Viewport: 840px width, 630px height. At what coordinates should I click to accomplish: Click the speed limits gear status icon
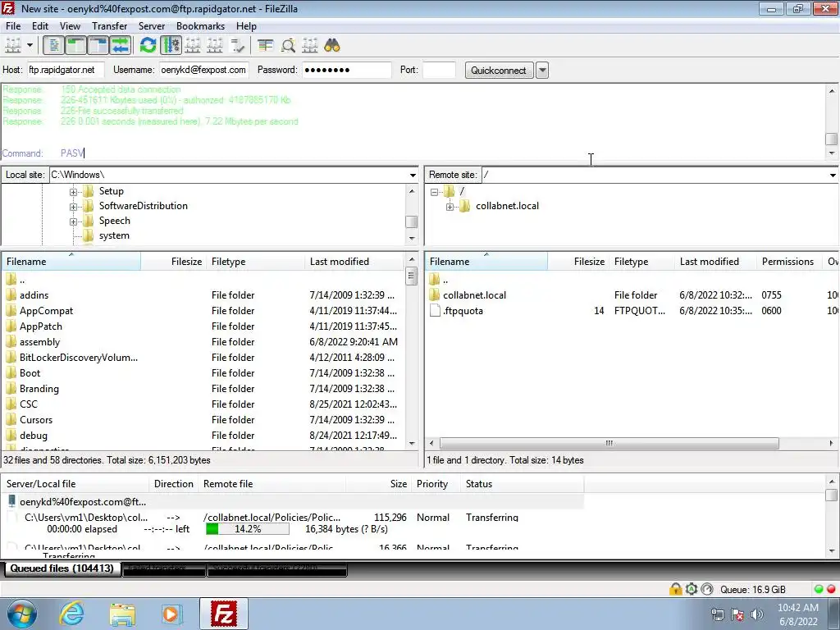point(691,589)
